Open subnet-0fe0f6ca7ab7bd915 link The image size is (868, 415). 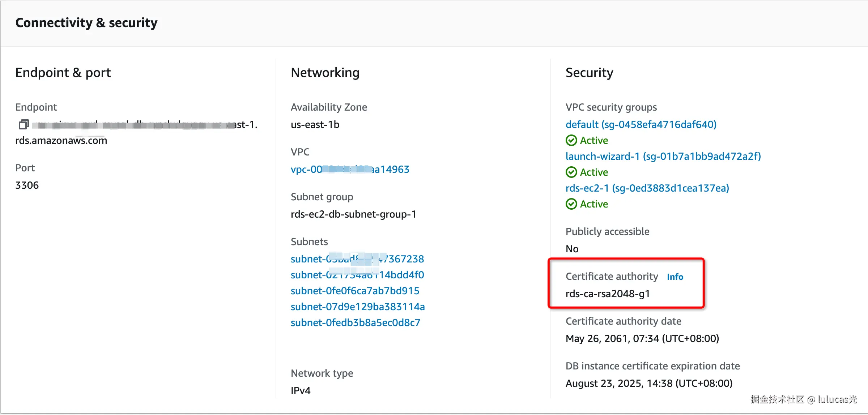355,291
